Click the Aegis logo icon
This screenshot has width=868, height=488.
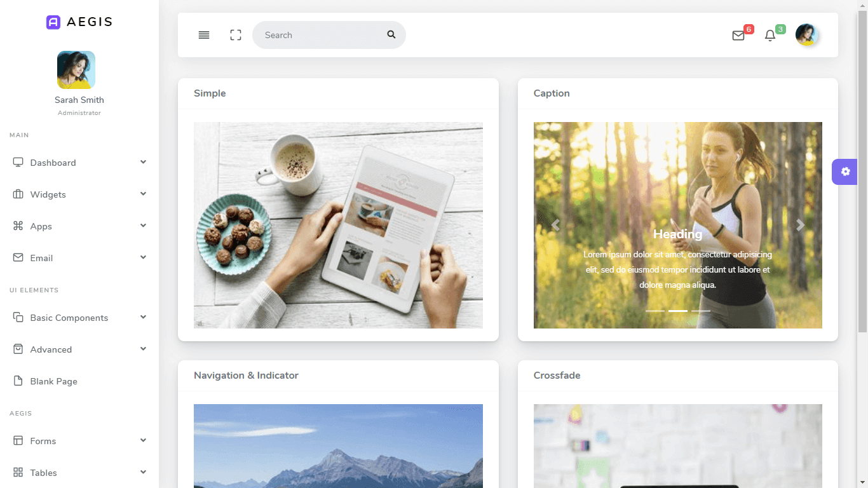point(53,22)
